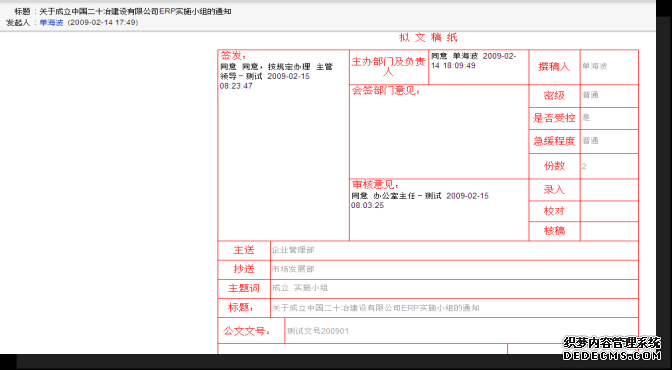Viewport: 672px width, 370px height.
Task: Click the empty 录入 value cell
Action: (x=609, y=190)
